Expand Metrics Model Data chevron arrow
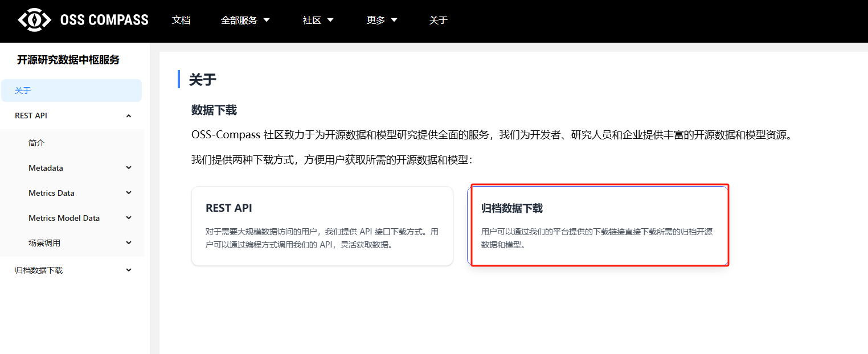The width and height of the screenshot is (868, 354). (129, 218)
